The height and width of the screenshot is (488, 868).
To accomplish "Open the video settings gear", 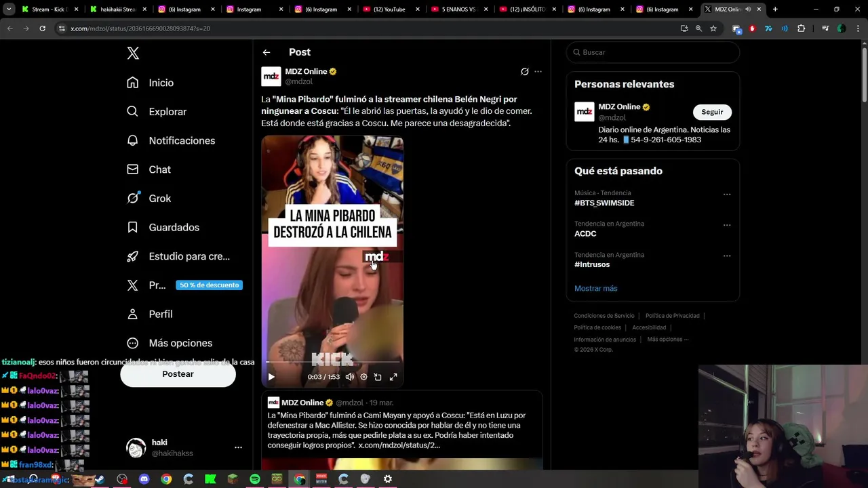I will pyautogui.click(x=363, y=377).
